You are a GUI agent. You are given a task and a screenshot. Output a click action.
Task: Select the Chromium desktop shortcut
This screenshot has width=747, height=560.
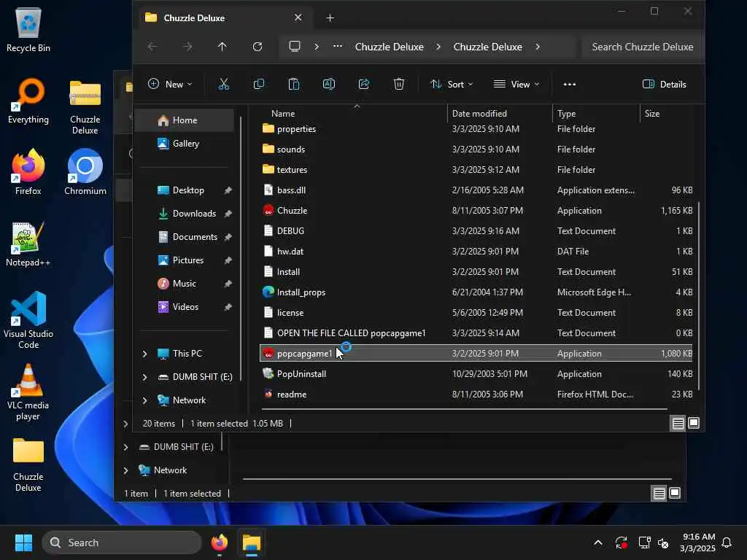pos(85,172)
